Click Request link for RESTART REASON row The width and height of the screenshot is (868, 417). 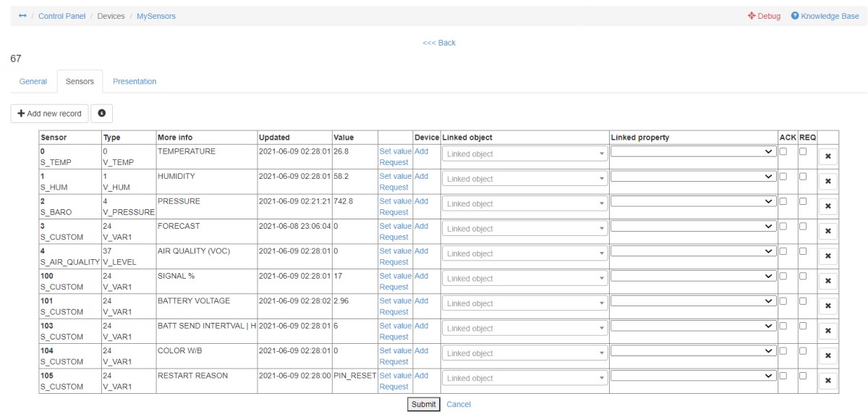click(394, 387)
